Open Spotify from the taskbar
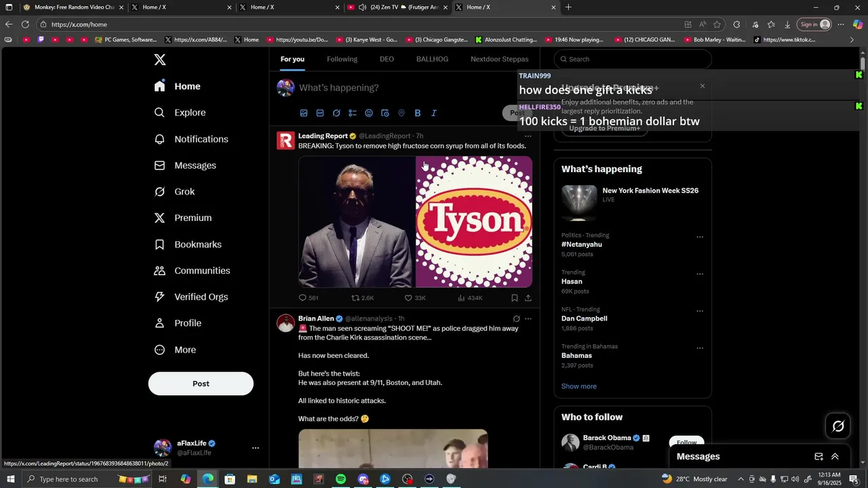Image resolution: width=868 pixels, height=488 pixels. click(340, 479)
